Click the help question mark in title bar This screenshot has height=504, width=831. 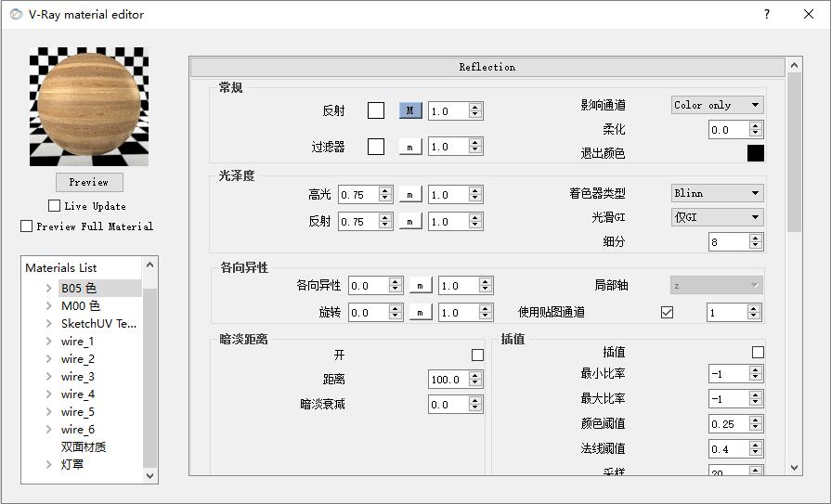click(767, 14)
